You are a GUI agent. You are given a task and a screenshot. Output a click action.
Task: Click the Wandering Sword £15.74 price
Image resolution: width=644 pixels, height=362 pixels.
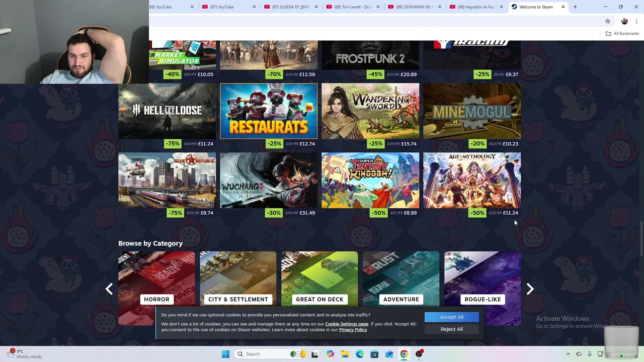pyautogui.click(x=409, y=144)
